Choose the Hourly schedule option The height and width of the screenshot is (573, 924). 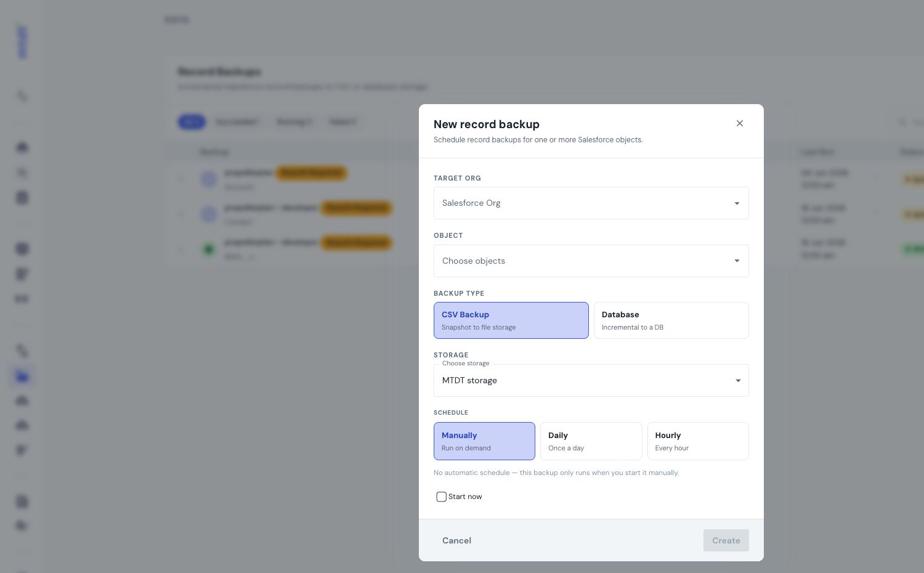coord(698,441)
